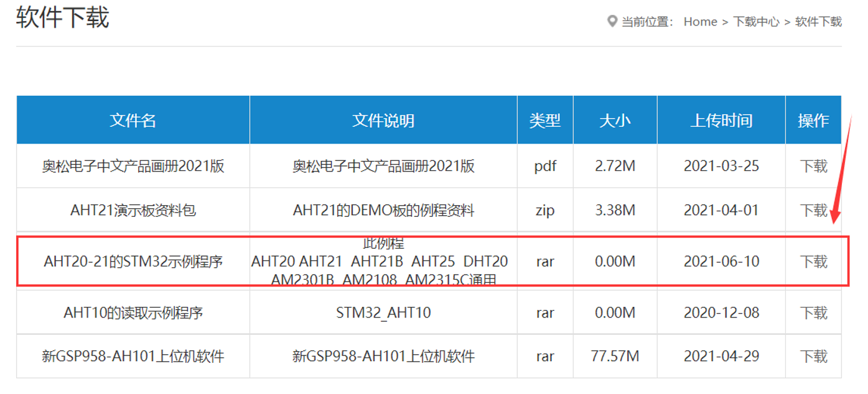Click upload date 2021-04-01
The height and width of the screenshot is (394, 868).
(x=721, y=210)
